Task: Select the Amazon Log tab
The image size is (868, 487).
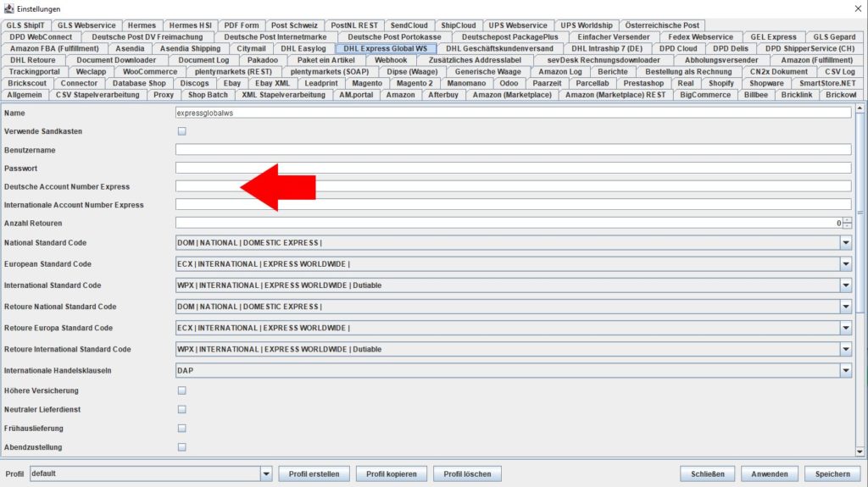Action: point(560,72)
